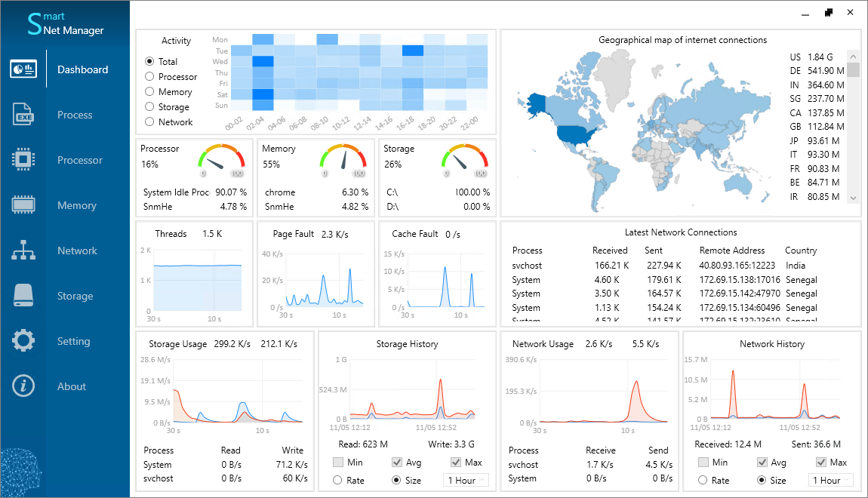Screen dimensions: 868x498
Task: Switch to the Network tab in sidebar
Action: [x=75, y=250]
